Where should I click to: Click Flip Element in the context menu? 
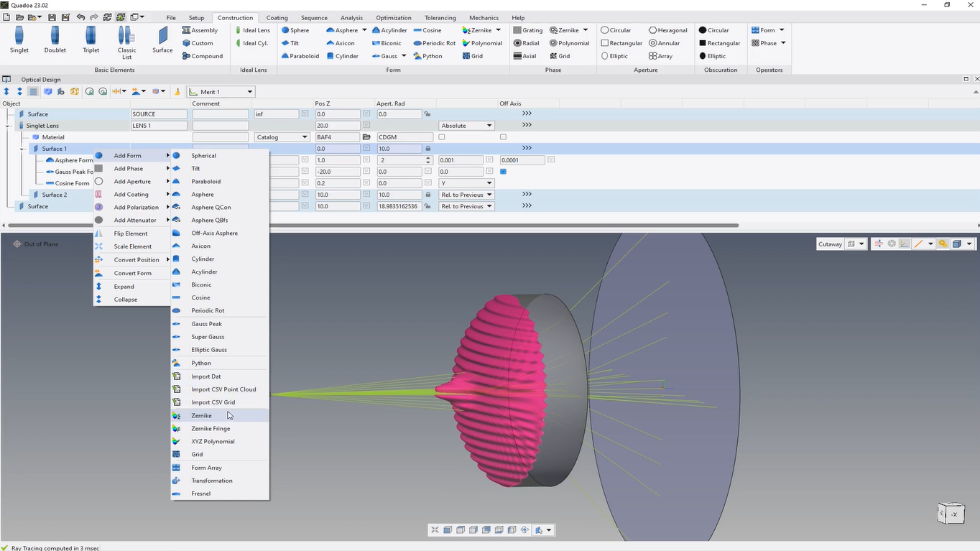[131, 233]
